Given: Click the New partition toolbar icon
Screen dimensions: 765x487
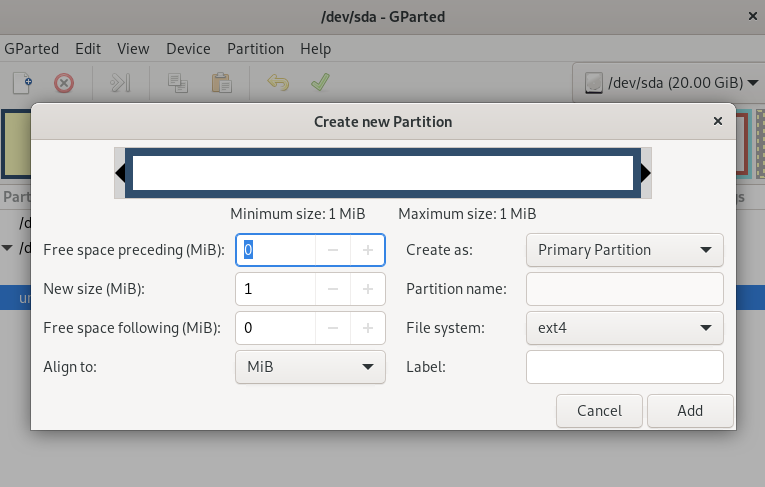Looking at the screenshot, I should click(22, 82).
